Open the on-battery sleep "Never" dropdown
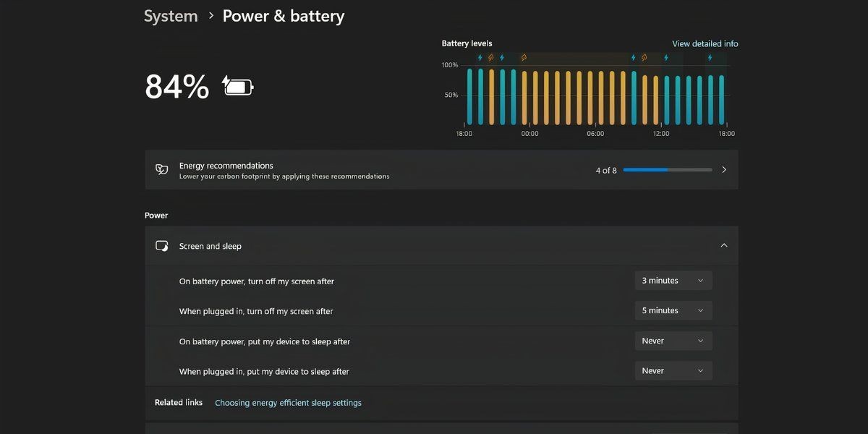The width and height of the screenshot is (868, 434). tap(673, 341)
